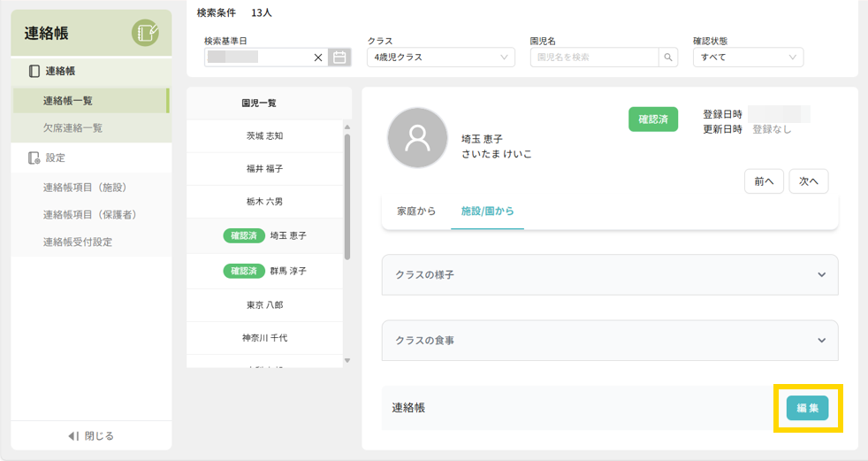Expand the クラスの食事 section
The image size is (868, 461).
[609, 341]
